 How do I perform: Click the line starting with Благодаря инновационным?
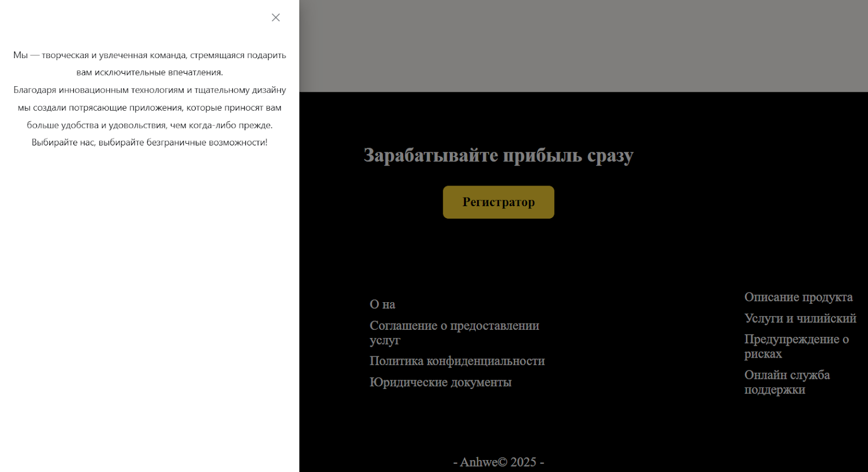pyautogui.click(x=150, y=90)
